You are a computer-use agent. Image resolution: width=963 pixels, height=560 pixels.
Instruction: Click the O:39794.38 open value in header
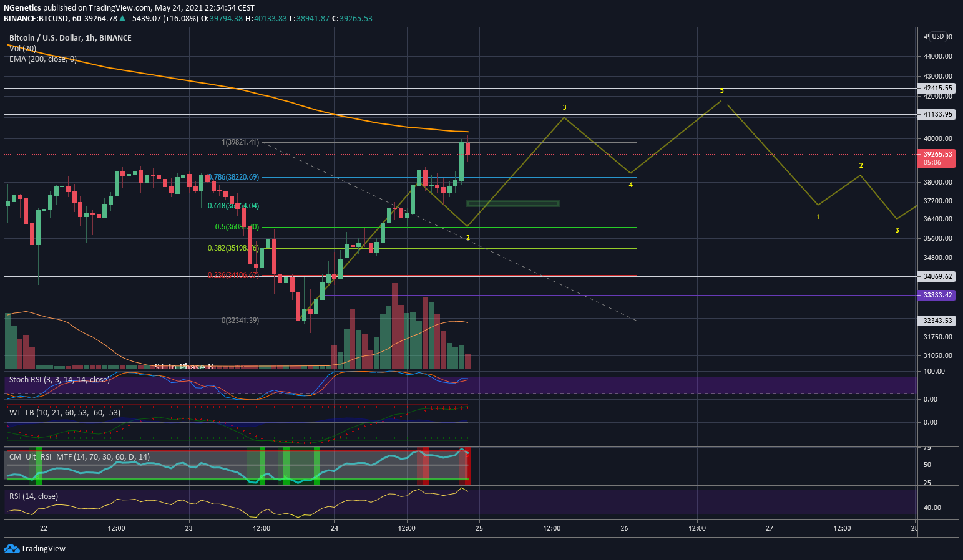pyautogui.click(x=221, y=19)
